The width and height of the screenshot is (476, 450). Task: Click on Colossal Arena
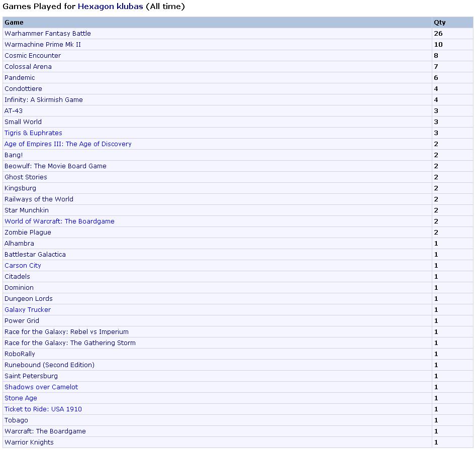tap(28, 67)
